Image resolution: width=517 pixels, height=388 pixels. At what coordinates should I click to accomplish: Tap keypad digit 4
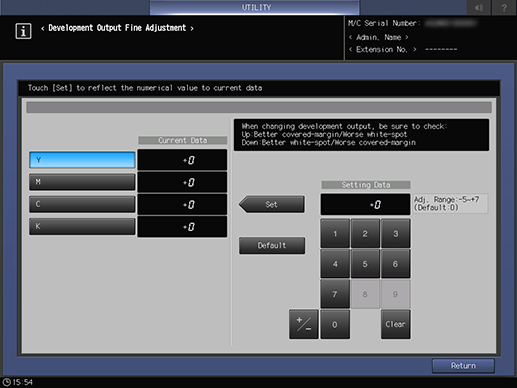335,264
